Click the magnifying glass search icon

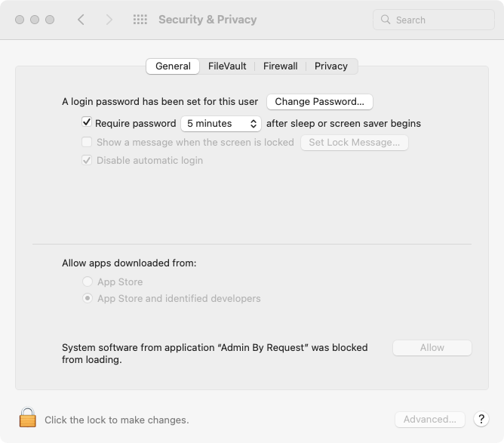[386, 20]
